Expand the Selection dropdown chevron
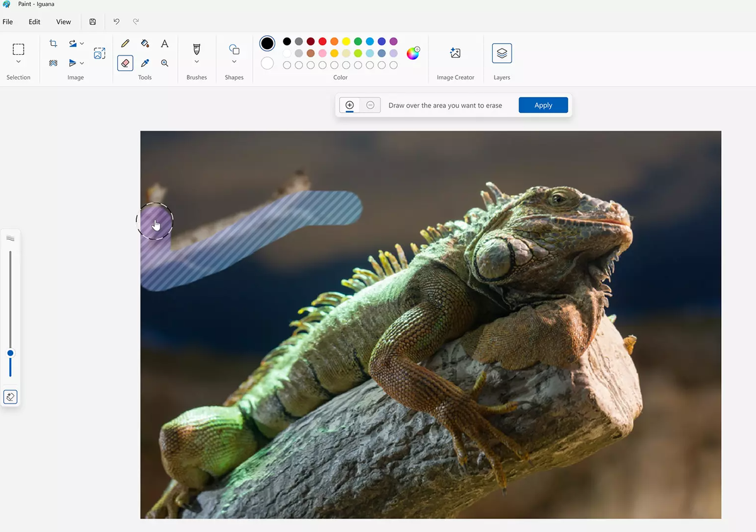 [x=18, y=62]
